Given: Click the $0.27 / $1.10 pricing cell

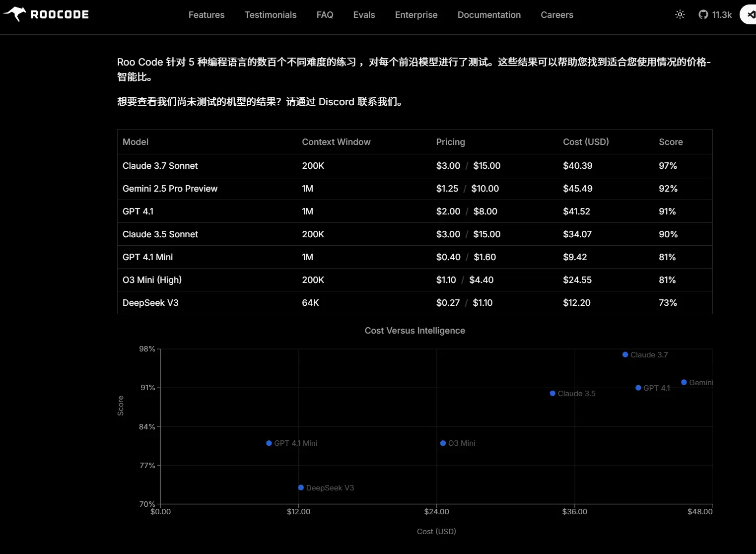Looking at the screenshot, I should tap(465, 303).
